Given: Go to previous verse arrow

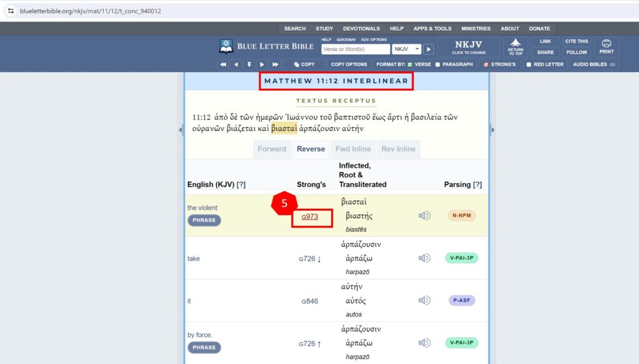Looking at the screenshot, I should [x=236, y=64].
